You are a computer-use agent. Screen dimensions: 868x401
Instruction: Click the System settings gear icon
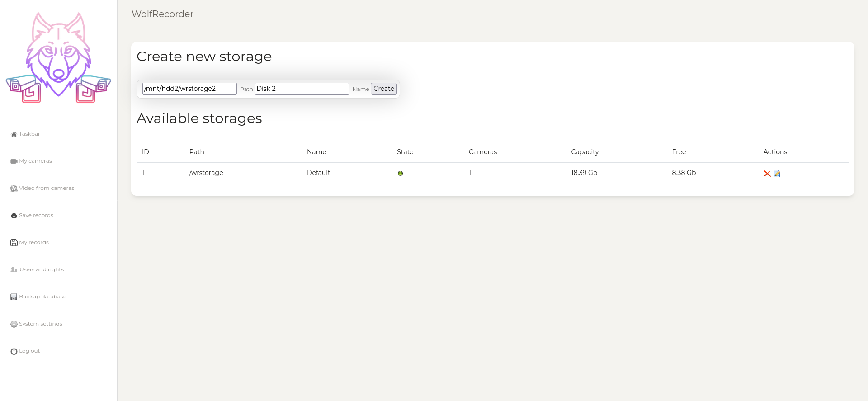(x=14, y=324)
